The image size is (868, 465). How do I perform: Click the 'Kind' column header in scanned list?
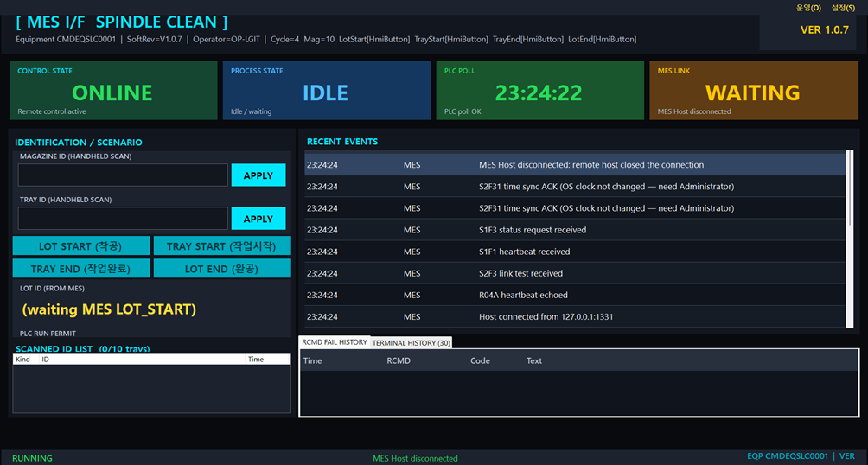pyautogui.click(x=26, y=360)
